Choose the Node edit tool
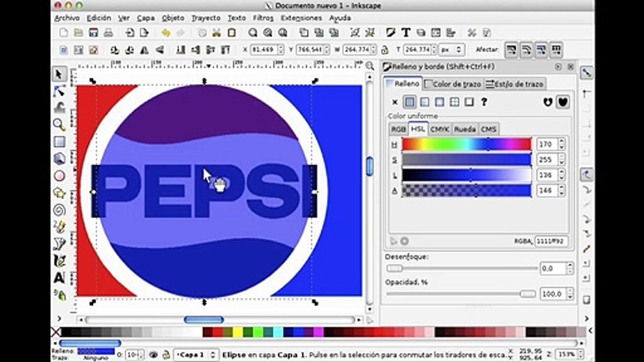The height and width of the screenshot is (362, 644). [x=59, y=91]
